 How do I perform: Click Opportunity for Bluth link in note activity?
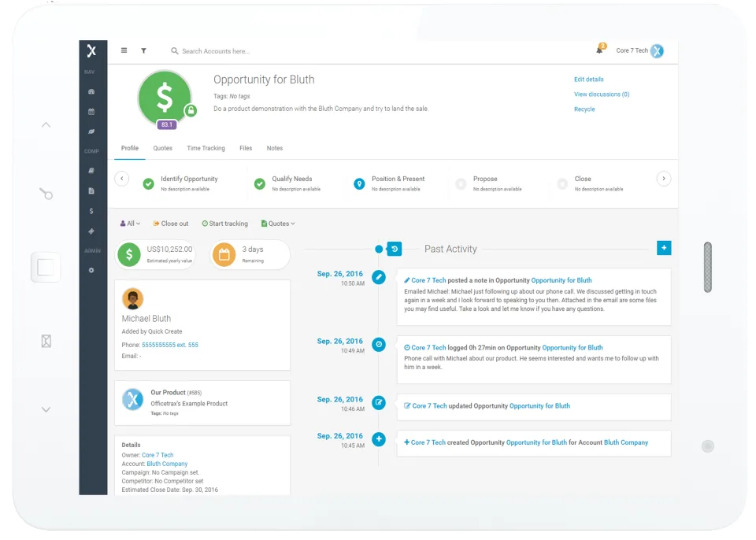coord(561,280)
